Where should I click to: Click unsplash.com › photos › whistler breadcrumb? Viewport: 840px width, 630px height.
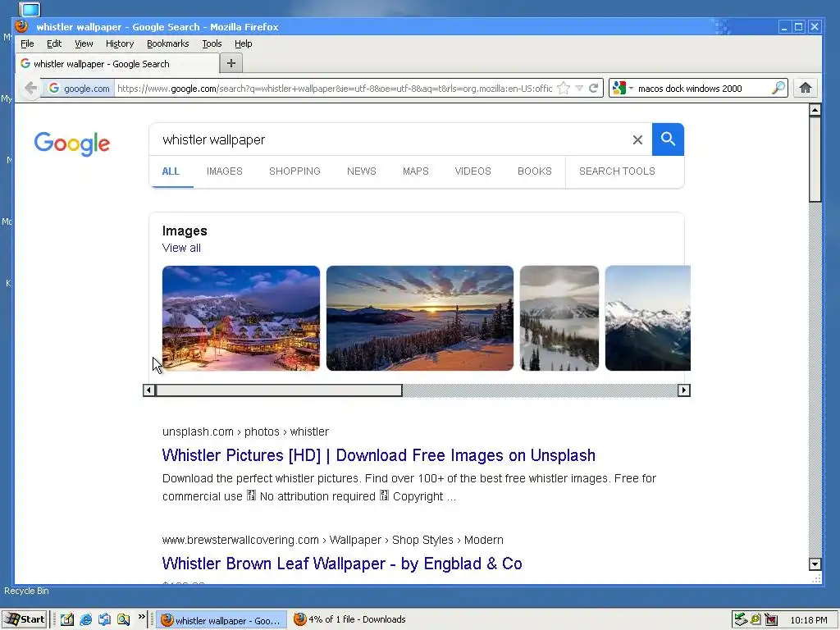(x=245, y=431)
